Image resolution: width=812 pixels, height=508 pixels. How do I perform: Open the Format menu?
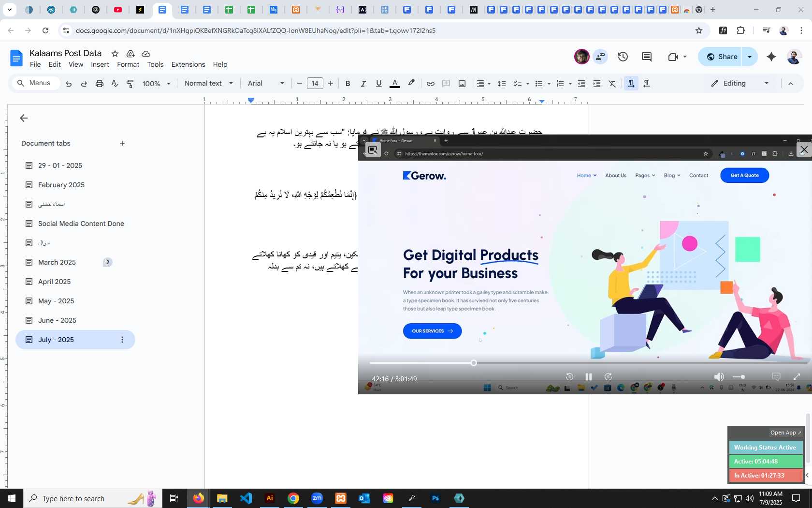pyautogui.click(x=128, y=64)
